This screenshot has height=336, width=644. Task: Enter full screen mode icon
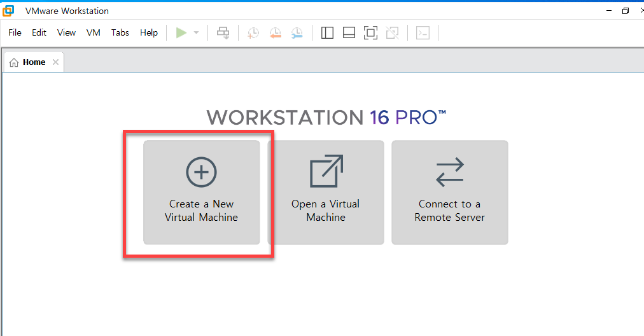point(370,33)
